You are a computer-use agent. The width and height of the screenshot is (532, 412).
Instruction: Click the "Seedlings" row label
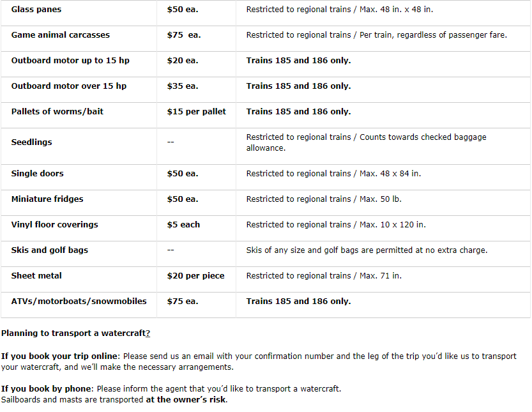point(32,142)
